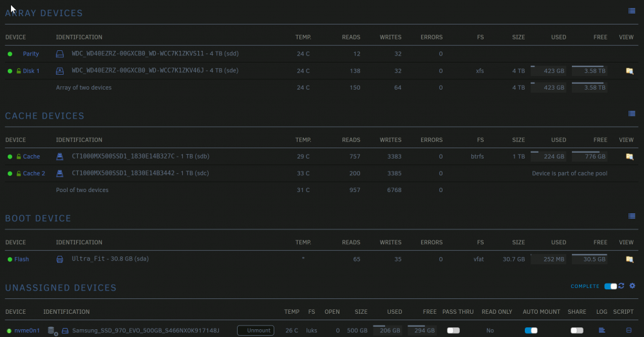Click the drive icon in the Parity row

click(59, 54)
